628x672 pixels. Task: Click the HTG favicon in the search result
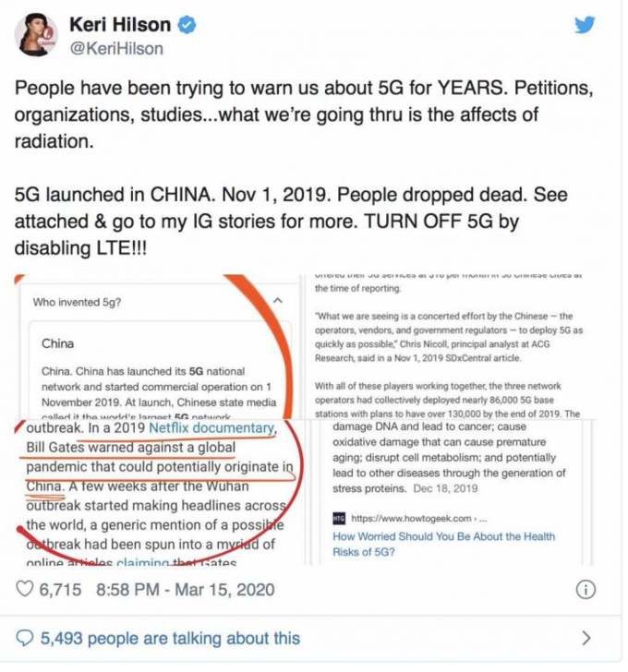click(339, 519)
